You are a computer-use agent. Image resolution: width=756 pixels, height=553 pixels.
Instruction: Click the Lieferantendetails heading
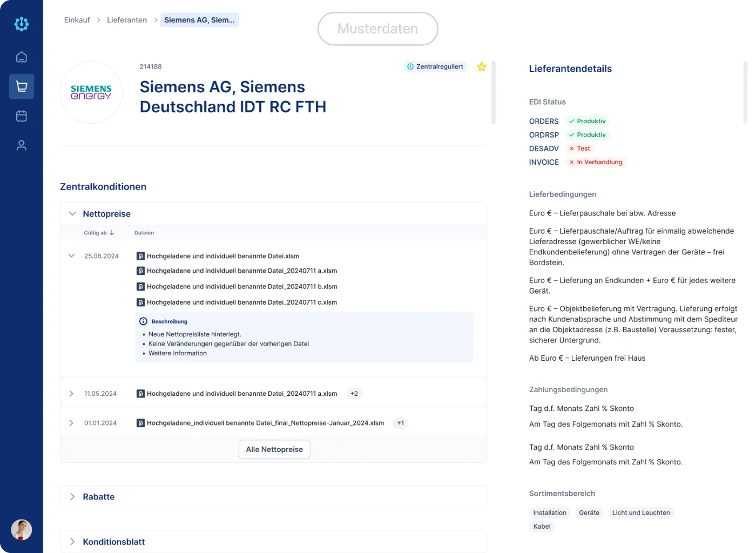pyautogui.click(x=570, y=69)
